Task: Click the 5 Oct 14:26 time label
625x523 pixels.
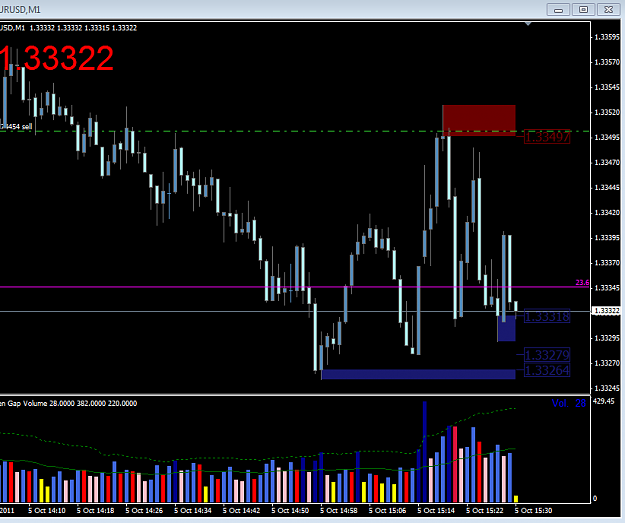Action: click(x=144, y=511)
